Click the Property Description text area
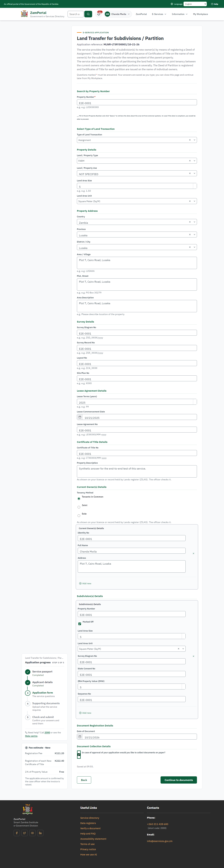 [x=137, y=471]
